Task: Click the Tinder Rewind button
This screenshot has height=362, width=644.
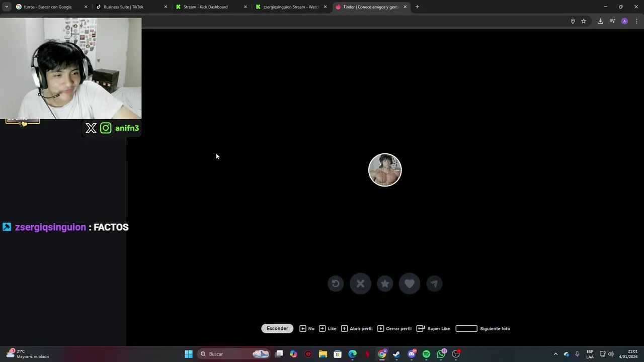Action: point(336,284)
